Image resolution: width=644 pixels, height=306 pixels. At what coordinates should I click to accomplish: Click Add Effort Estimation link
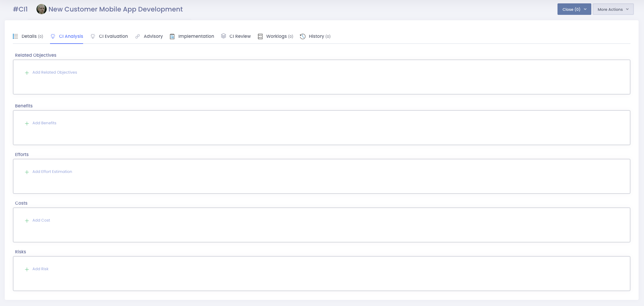(x=52, y=172)
